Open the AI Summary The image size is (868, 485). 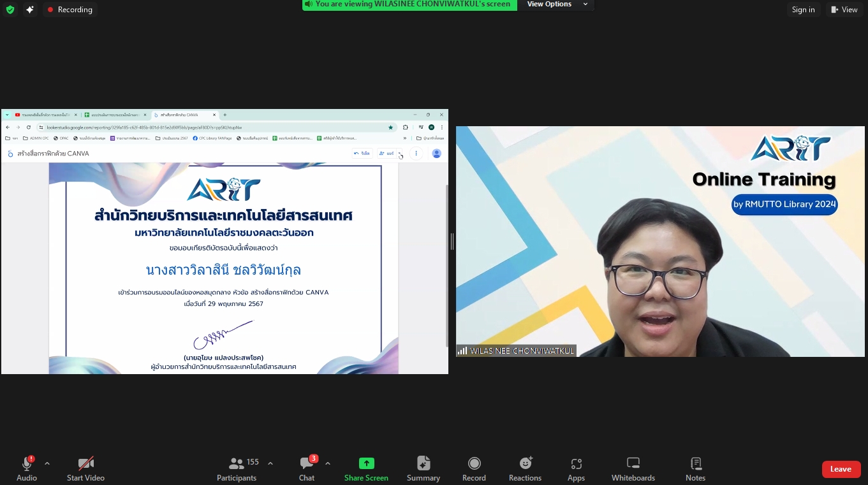[x=423, y=468]
